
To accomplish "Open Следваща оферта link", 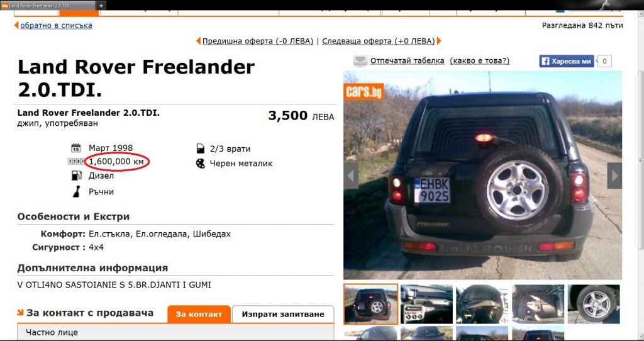I will pyautogui.click(x=378, y=41).
